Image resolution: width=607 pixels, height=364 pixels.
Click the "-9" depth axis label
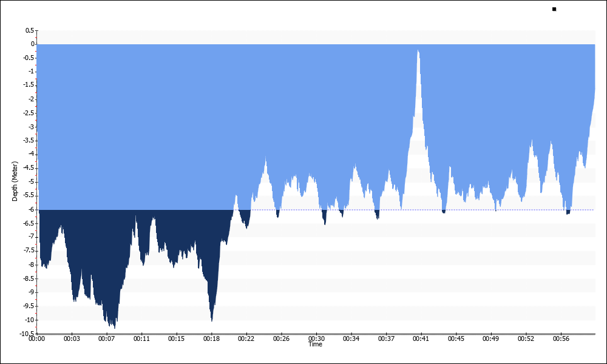pos(32,292)
